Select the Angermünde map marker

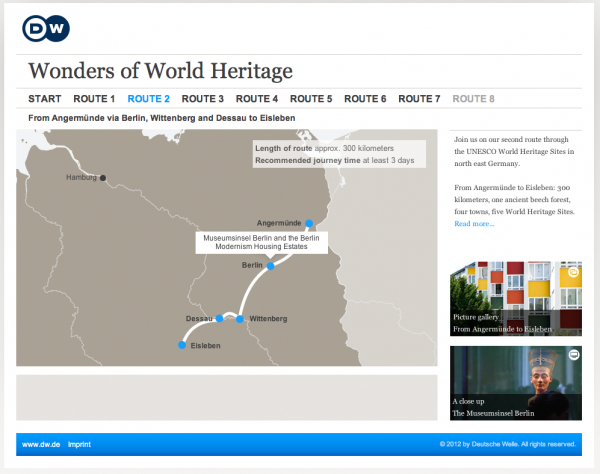pyautogui.click(x=309, y=223)
